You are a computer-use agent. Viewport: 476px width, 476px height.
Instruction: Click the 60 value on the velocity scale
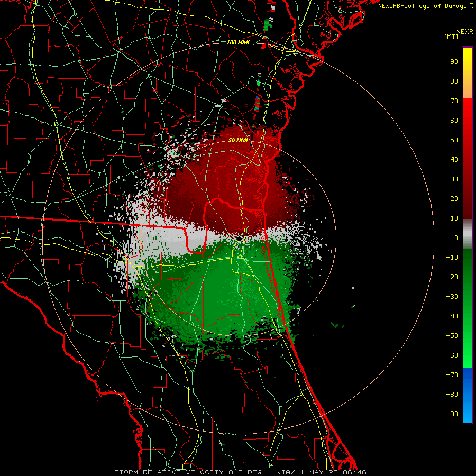tap(454, 121)
